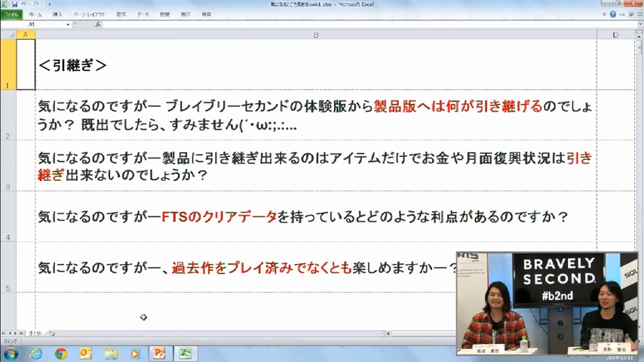The image size is (644, 362).
Task: Open the Windows Start orb
Action: [x=11, y=354]
